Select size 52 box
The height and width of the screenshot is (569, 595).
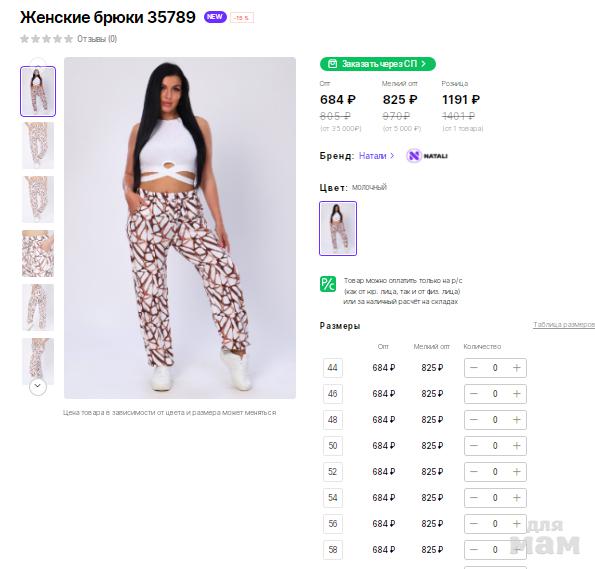[x=333, y=472]
